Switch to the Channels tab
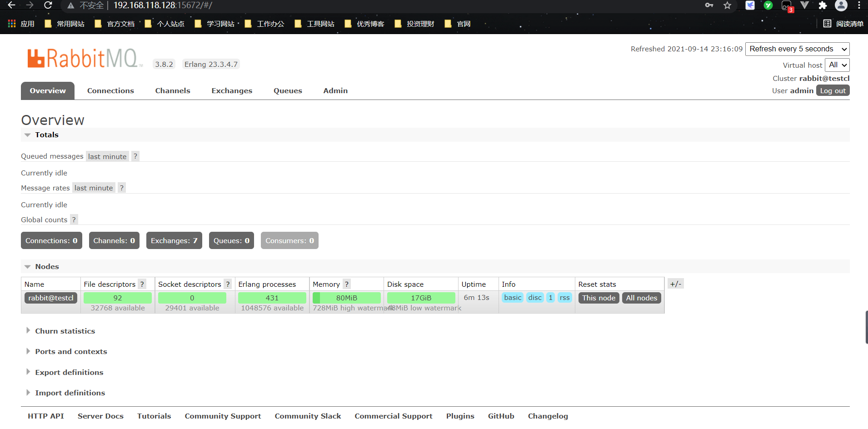 click(173, 91)
